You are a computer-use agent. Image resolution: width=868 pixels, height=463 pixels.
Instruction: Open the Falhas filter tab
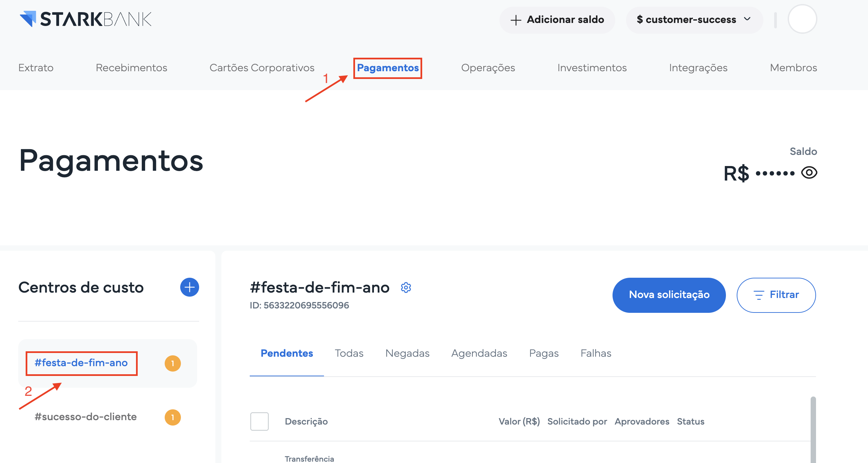596,353
